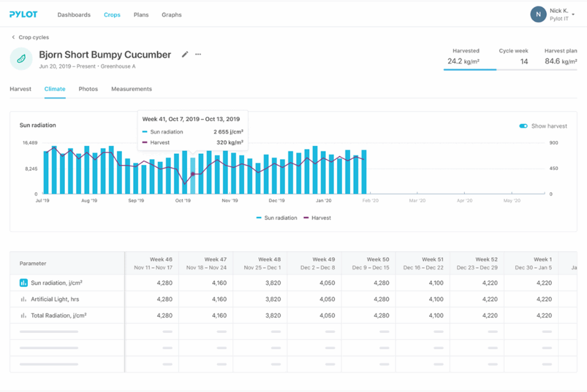
Task: Go back using Crop cycles chevron
Action: (14, 38)
